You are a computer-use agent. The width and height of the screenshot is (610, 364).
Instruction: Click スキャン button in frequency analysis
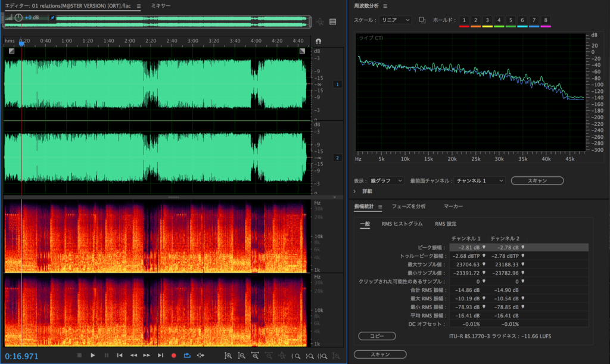[x=537, y=181]
